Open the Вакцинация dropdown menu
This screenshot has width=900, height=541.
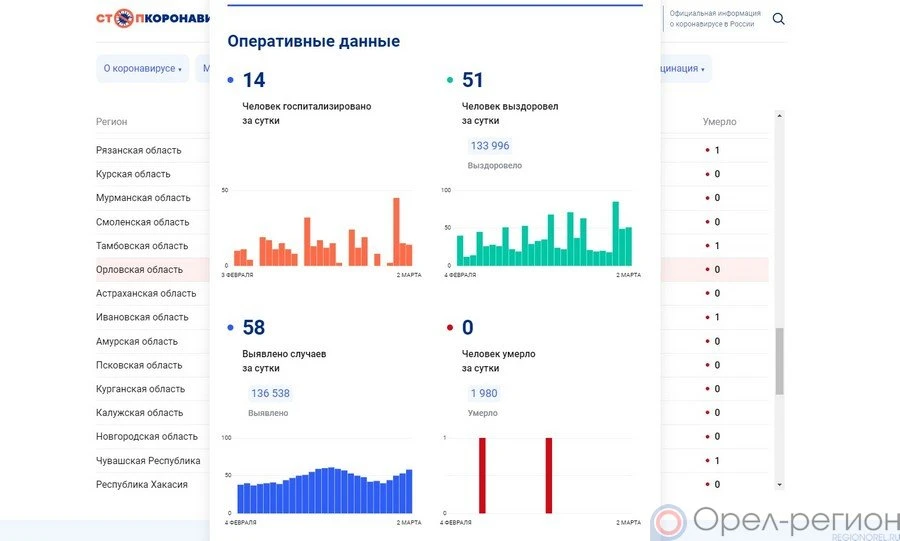coord(682,69)
